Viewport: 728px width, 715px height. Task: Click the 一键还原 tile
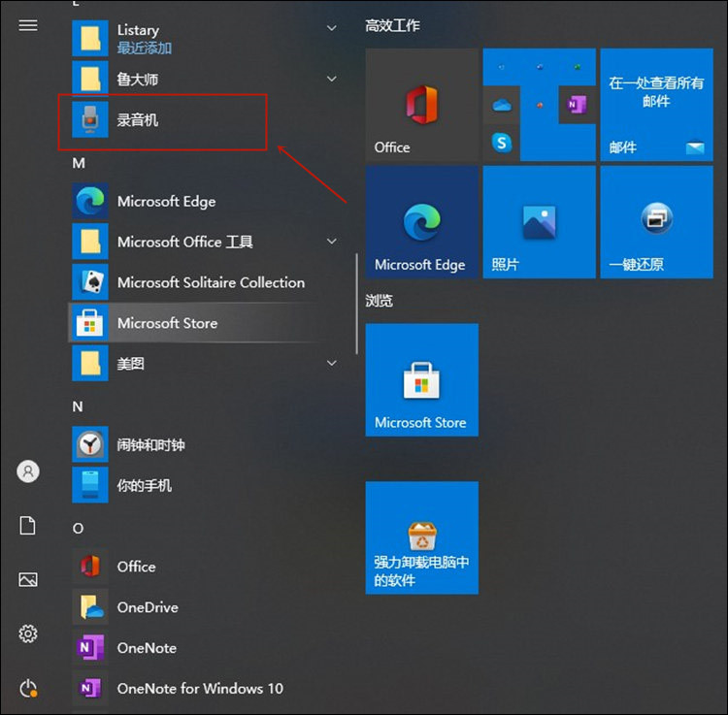[656, 222]
